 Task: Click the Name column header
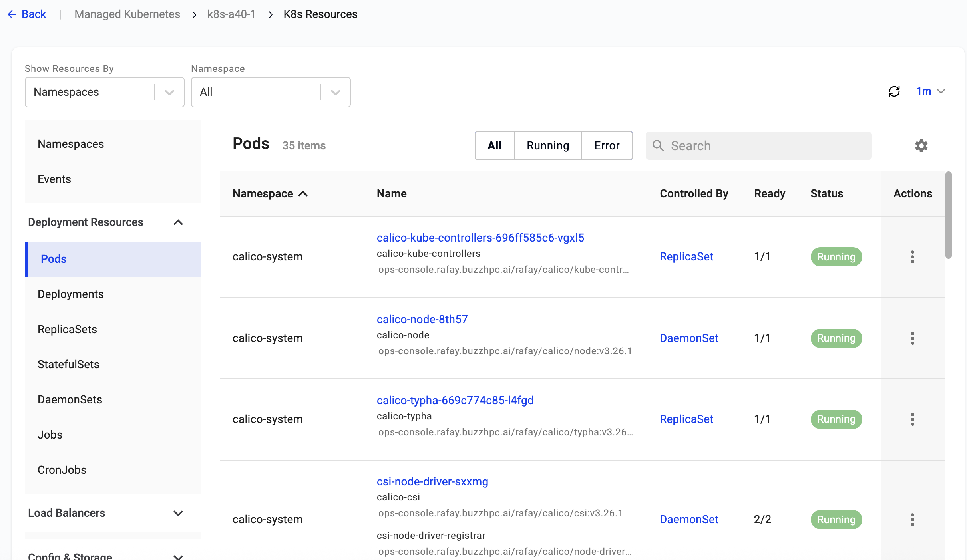(x=392, y=194)
